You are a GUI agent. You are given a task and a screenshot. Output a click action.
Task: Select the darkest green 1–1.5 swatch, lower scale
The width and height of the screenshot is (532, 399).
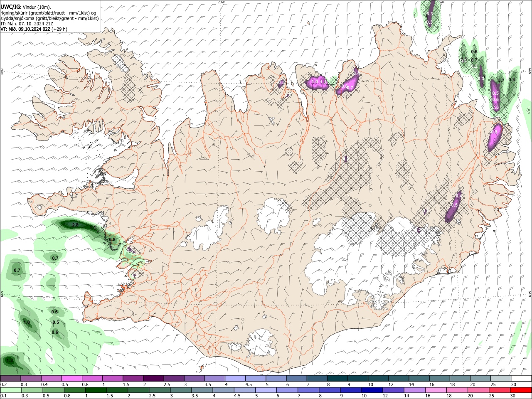pos(96,390)
